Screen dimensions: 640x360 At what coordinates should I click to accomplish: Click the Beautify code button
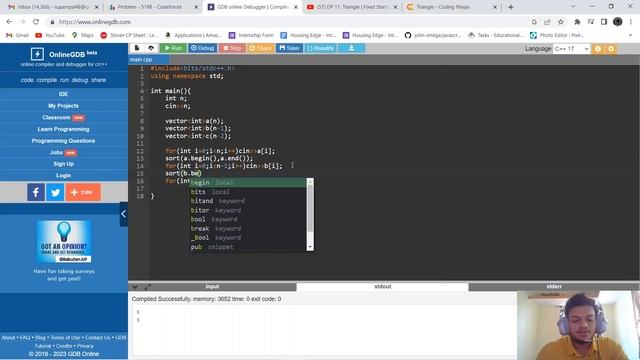point(320,48)
